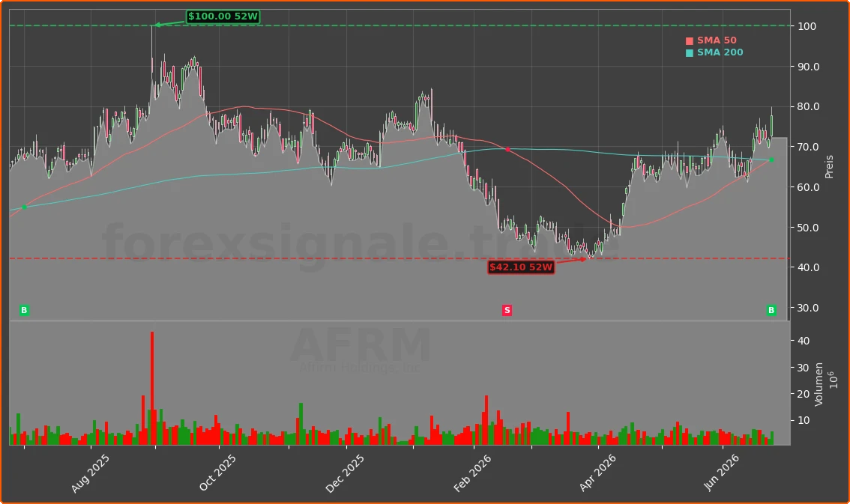
Task: Click the 30.0 price axis value
Action: [x=808, y=308]
